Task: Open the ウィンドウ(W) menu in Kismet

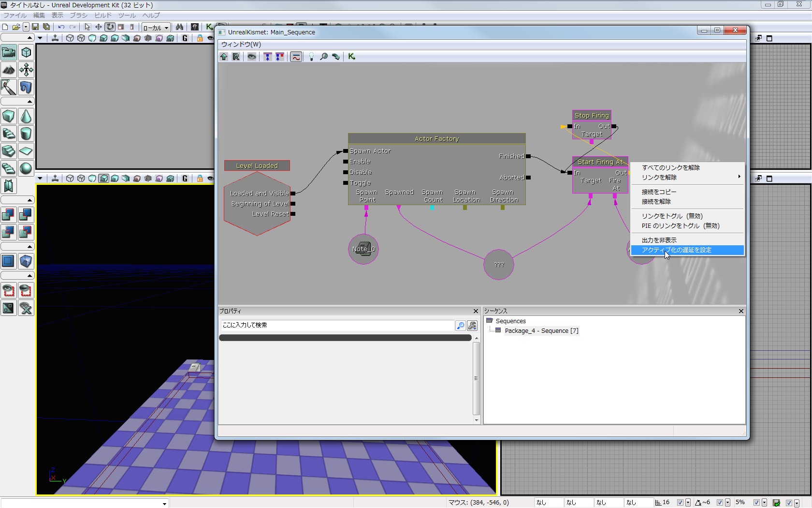Action: [241, 44]
